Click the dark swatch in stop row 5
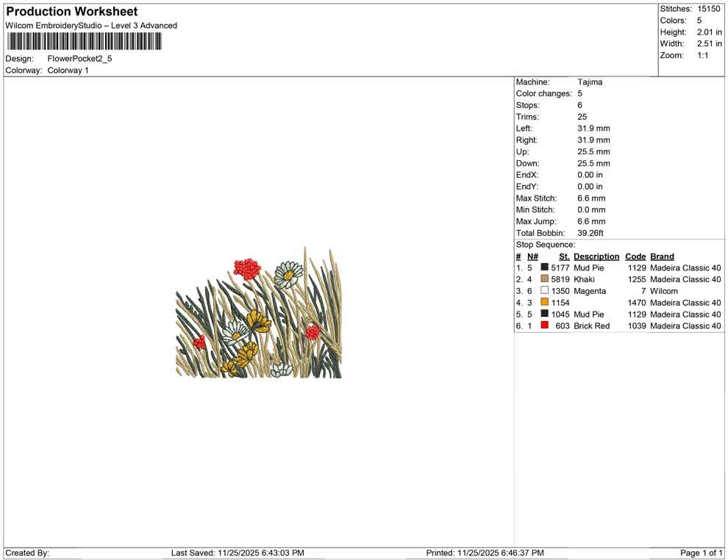The image size is (728, 560). click(545, 314)
